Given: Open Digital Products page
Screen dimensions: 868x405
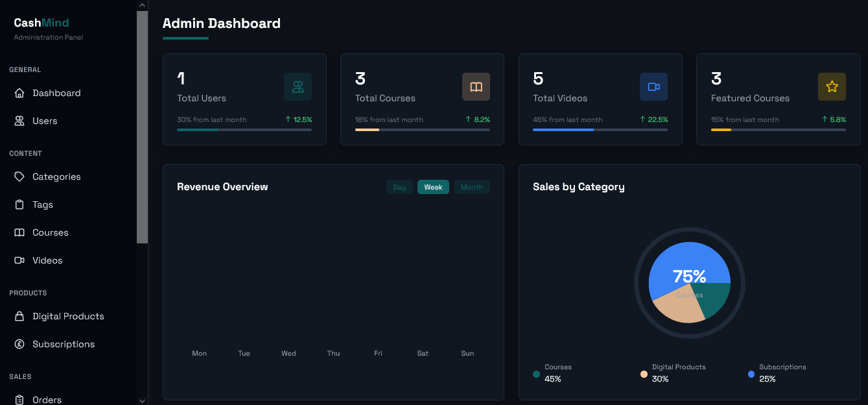Looking at the screenshot, I should (x=68, y=316).
